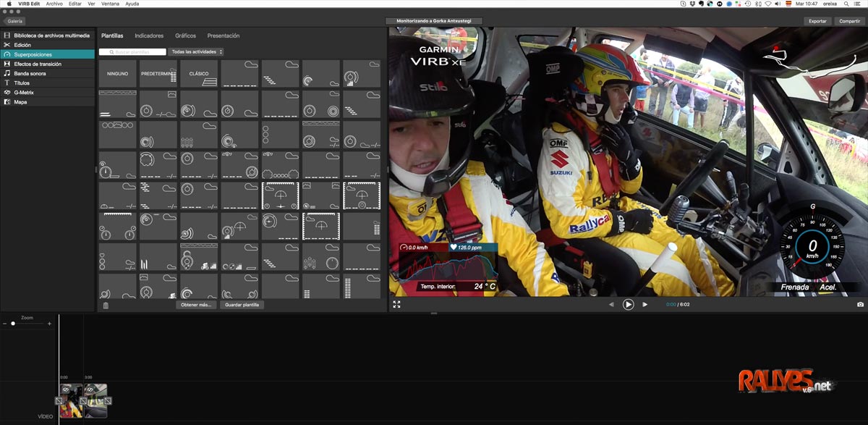Open the Editar menu
868x425 pixels.
(x=75, y=4)
